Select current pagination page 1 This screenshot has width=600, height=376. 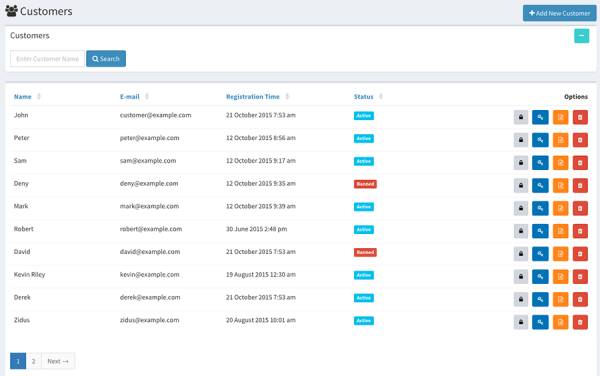coord(18,361)
